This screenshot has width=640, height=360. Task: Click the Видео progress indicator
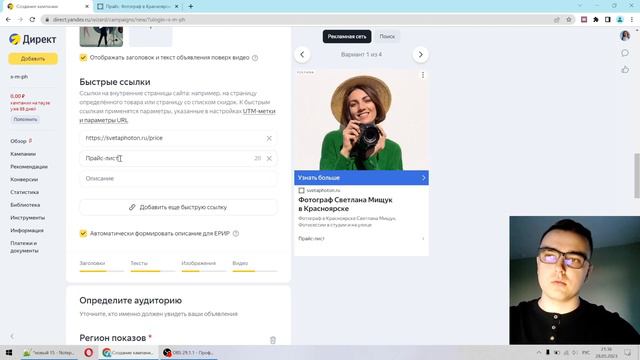(254, 266)
